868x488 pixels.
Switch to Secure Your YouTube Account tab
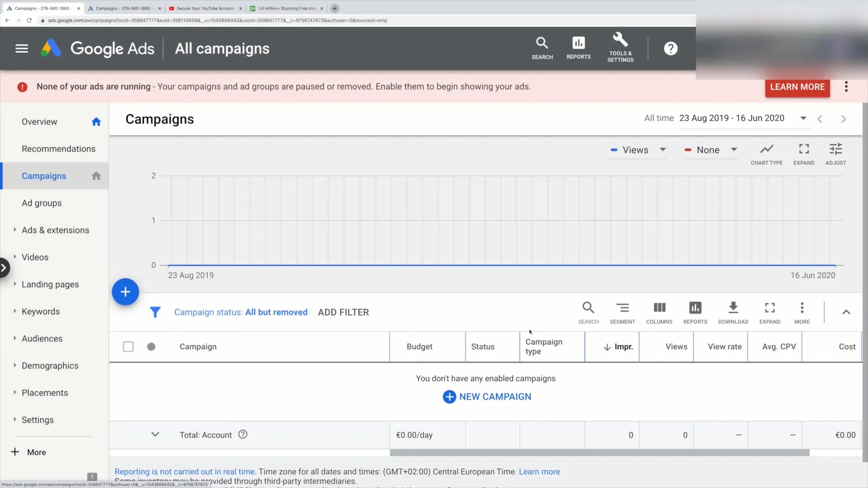click(x=206, y=8)
